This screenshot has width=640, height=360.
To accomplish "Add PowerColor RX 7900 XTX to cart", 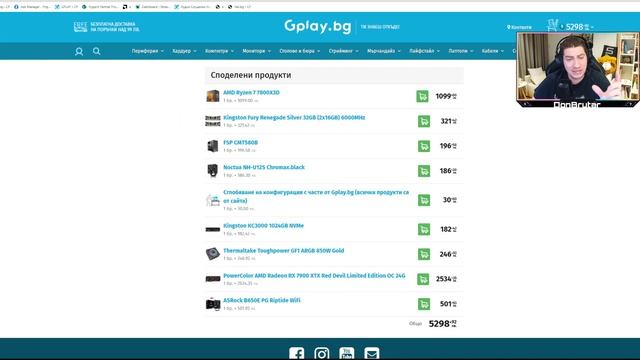I will (x=423, y=279).
